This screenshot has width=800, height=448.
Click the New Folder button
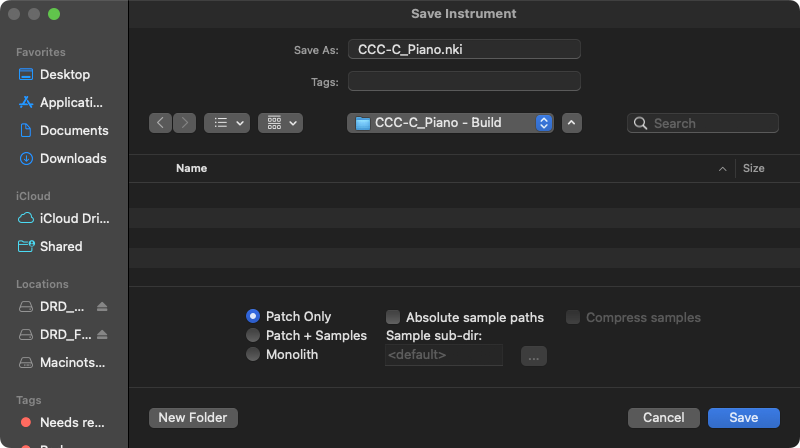[193, 417]
